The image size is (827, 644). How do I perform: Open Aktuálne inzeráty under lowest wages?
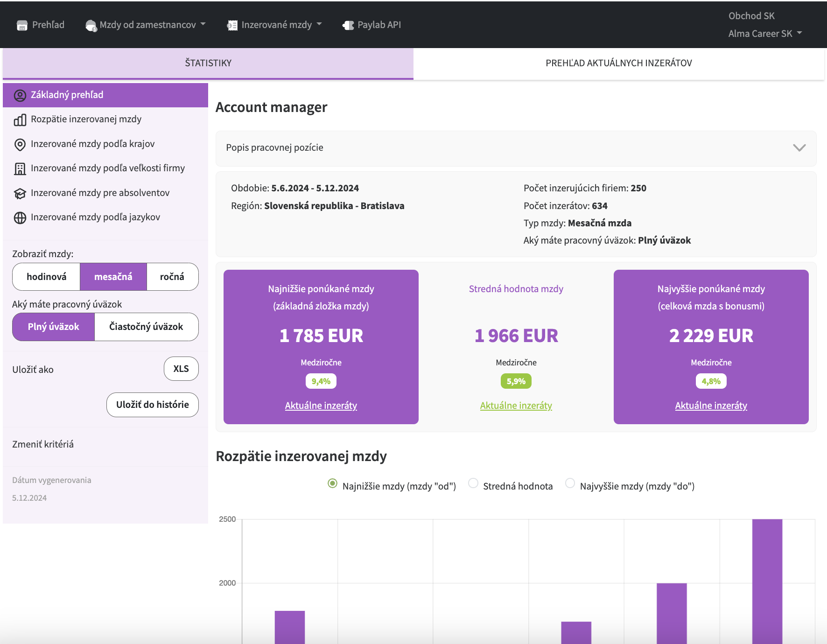(321, 406)
